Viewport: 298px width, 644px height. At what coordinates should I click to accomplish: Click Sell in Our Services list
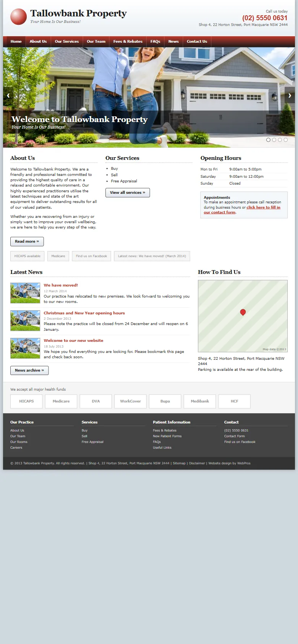click(114, 175)
